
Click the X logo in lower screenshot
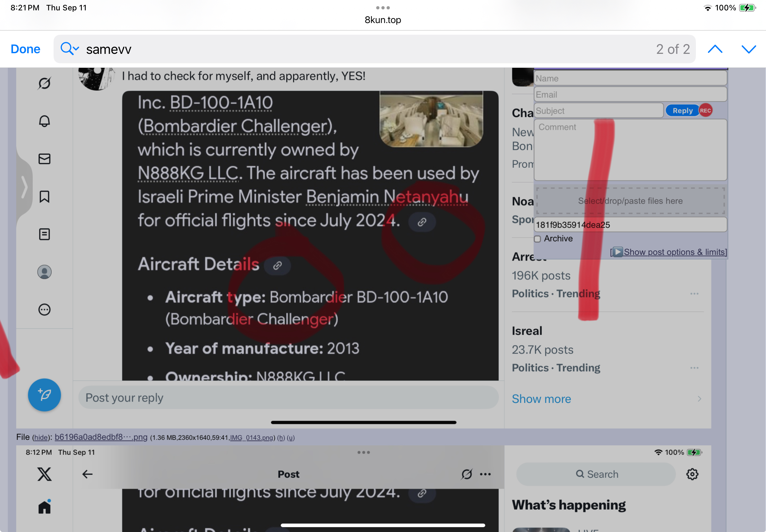(x=44, y=474)
